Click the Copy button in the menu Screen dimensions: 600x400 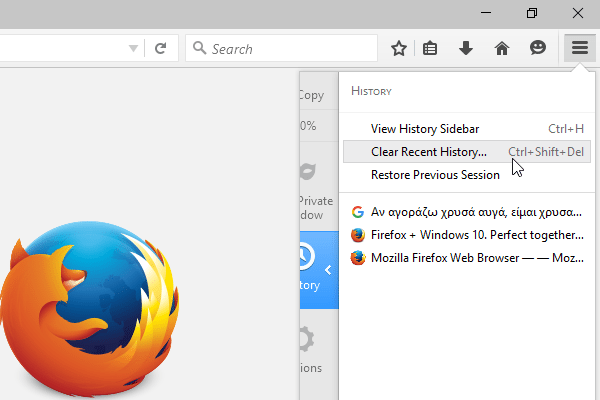pyautogui.click(x=312, y=95)
